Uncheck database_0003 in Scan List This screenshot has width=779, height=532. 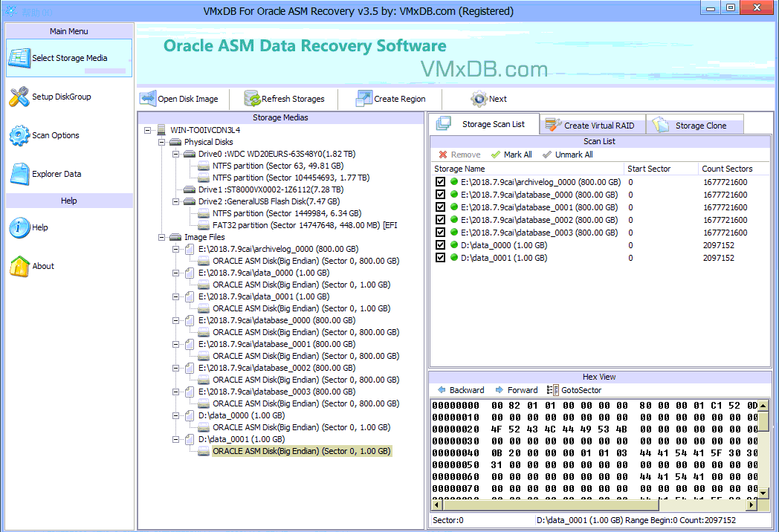pos(440,233)
